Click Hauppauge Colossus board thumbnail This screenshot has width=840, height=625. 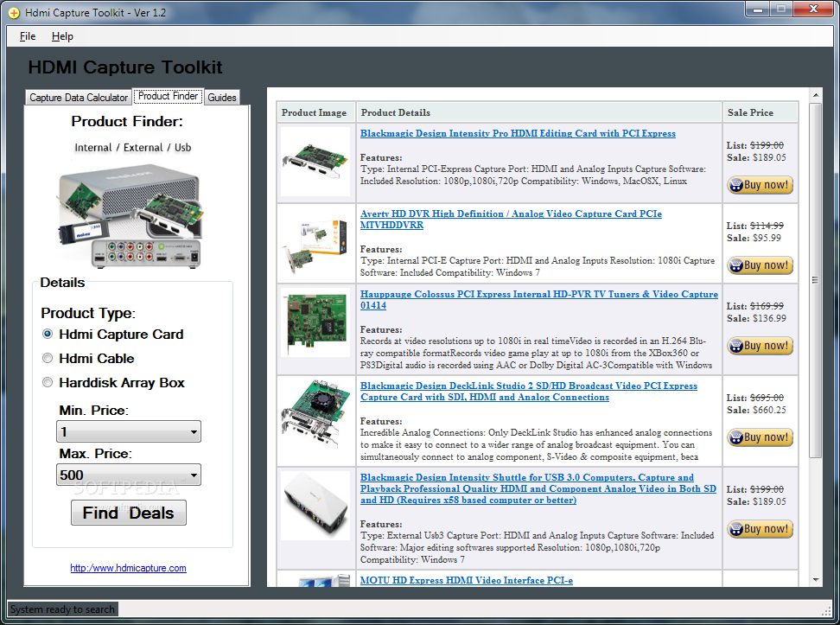(315, 322)
